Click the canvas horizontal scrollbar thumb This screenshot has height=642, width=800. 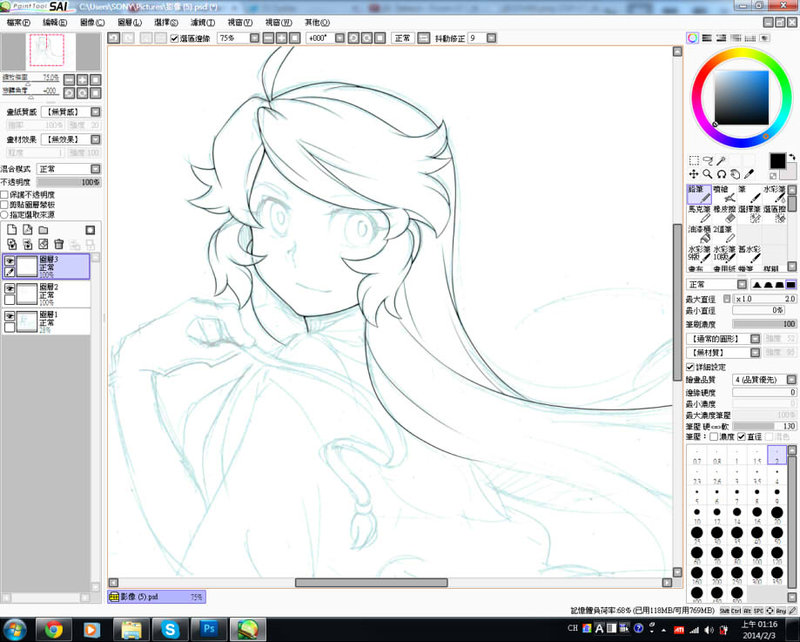pos(371,582)
